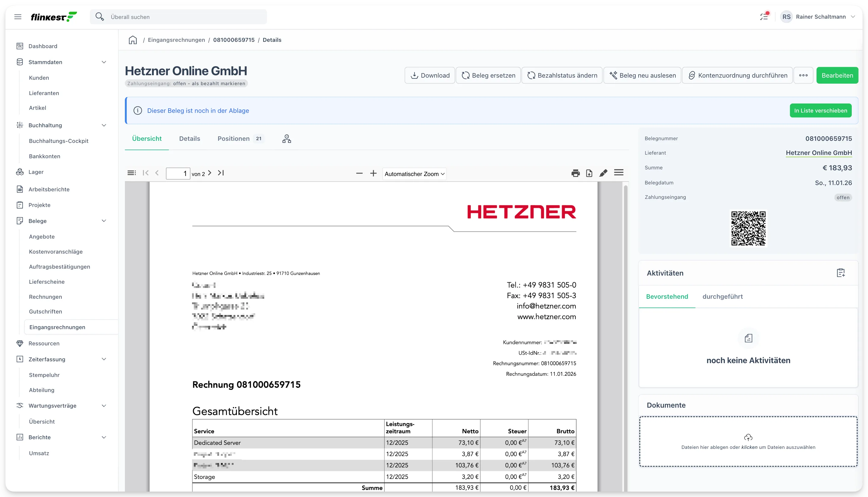
Task: Switch to the Übersicht tab
Action: [x=147, y=139]
